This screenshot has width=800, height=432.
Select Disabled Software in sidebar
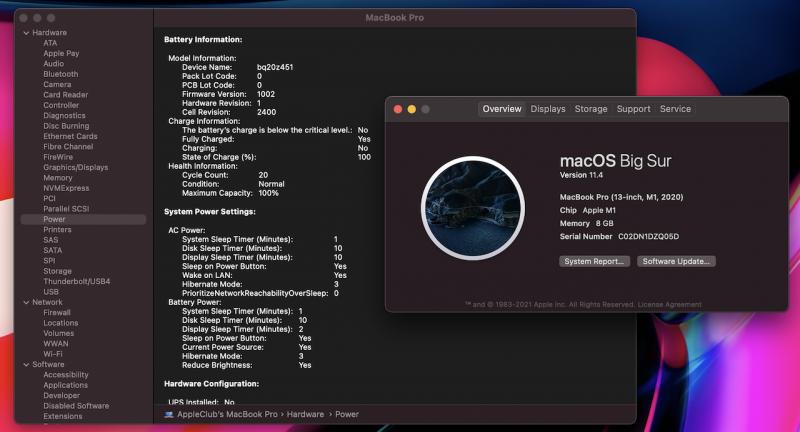(76, 406)
